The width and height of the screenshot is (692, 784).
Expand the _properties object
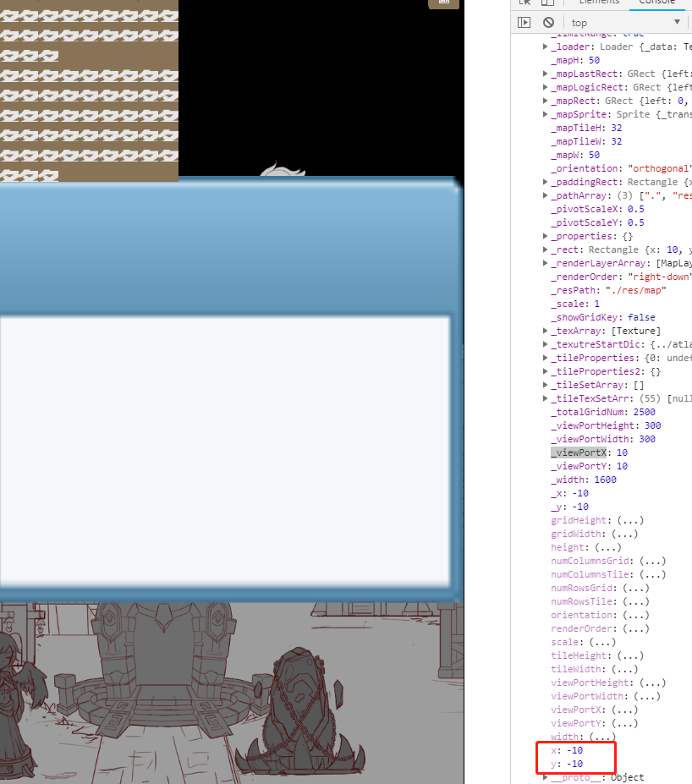coord(545,236)
